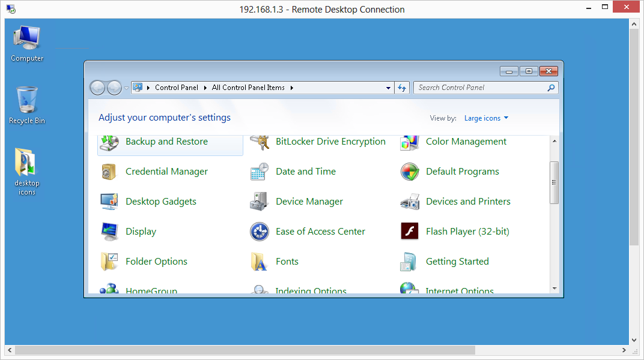This screenshot has height=360, width=644.
Task: Expand arrow after Control Panel breadcrumb
Action: pyautogui.click(x=205, y=88)
